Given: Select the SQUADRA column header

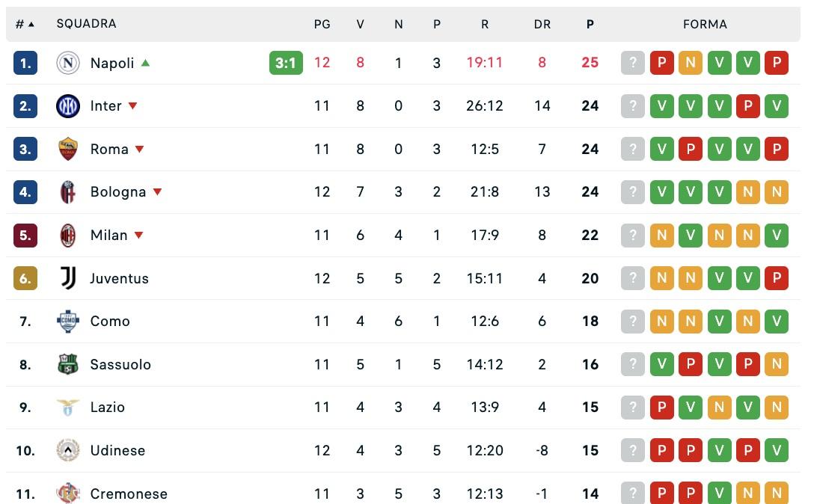Looking at the screenshot, I should click(x=87, y=24).
